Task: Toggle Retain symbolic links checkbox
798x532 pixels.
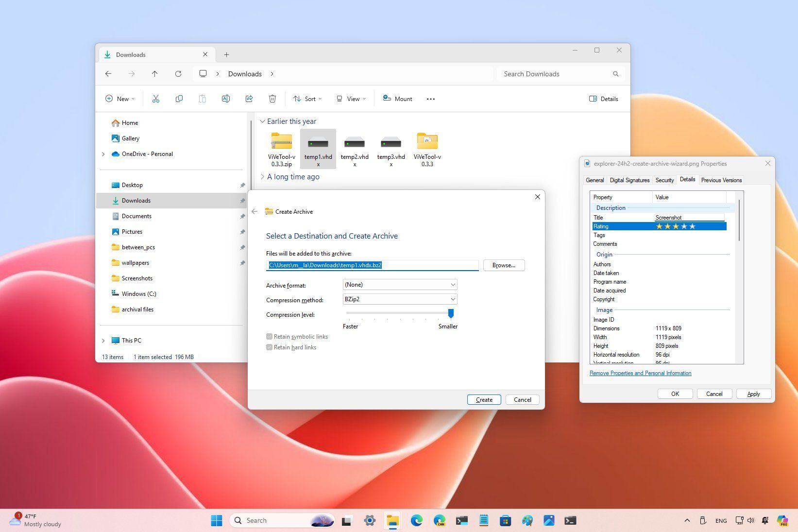Action: (x=269, y=336)
